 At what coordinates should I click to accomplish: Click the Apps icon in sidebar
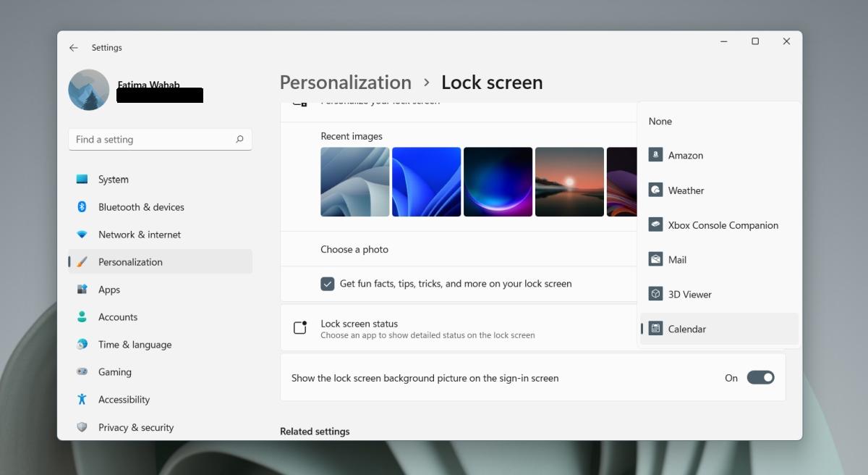(x=82, y=290)
